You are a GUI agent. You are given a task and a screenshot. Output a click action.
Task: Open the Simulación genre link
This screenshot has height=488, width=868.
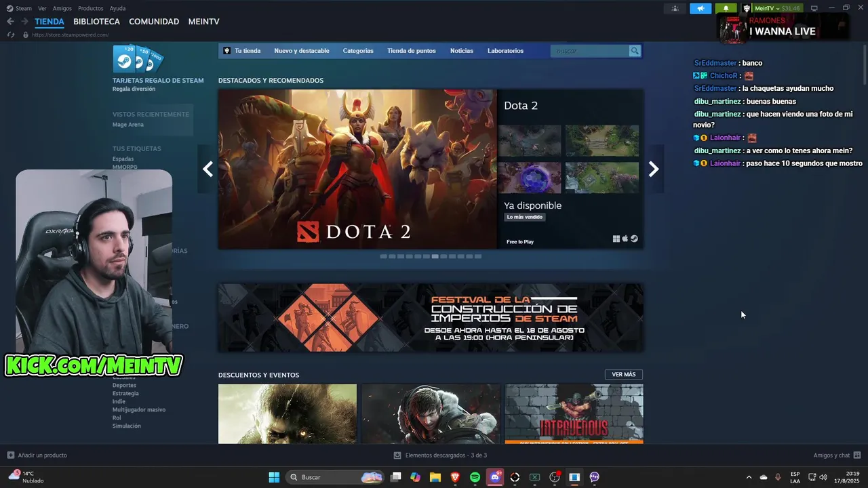[x=127, y=426]
